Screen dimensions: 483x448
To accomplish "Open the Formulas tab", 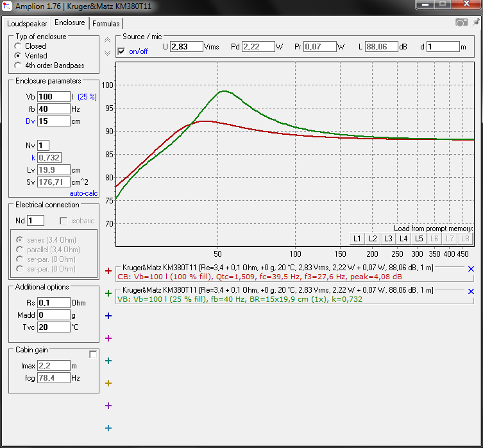I will 106,24.
